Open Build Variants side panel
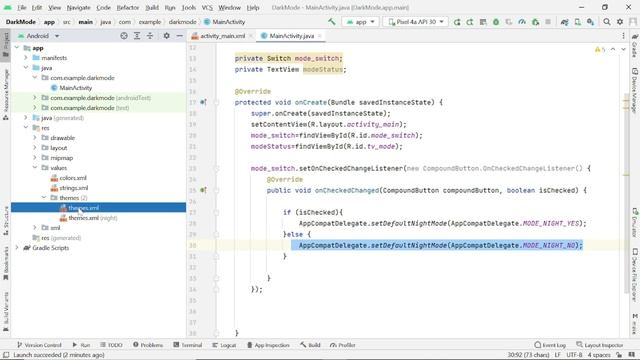This screenshot has height=360, width=640. [x=6, y=311]
